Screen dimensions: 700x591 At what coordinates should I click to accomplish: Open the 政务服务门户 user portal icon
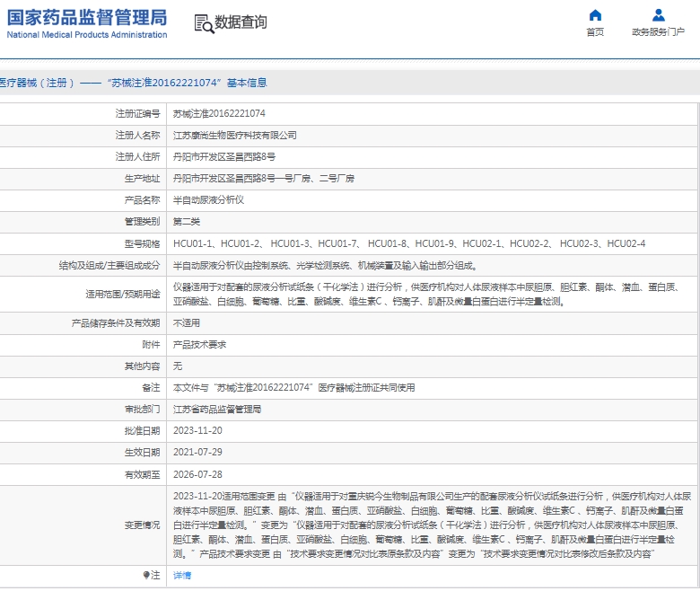coord(659,15)
